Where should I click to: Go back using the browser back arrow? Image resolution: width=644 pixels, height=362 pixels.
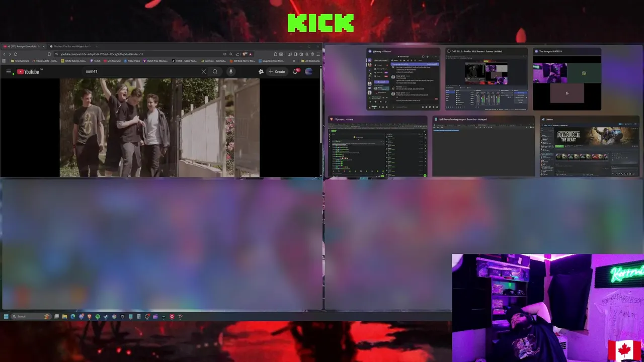point(4,54)
